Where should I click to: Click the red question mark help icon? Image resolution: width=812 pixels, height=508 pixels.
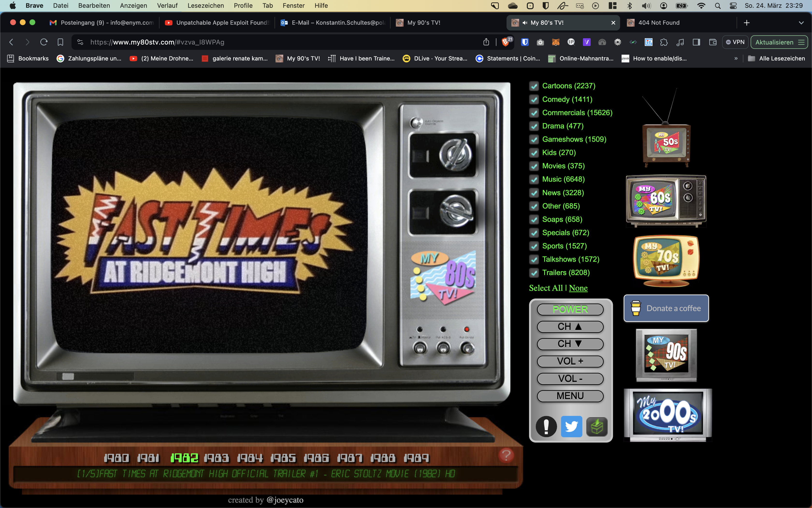(506, 456)
